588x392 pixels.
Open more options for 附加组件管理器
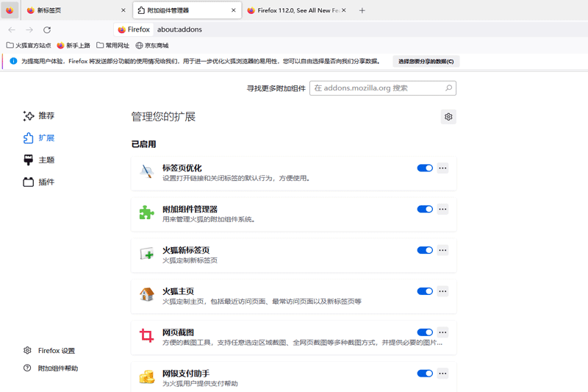coord(442,209)
